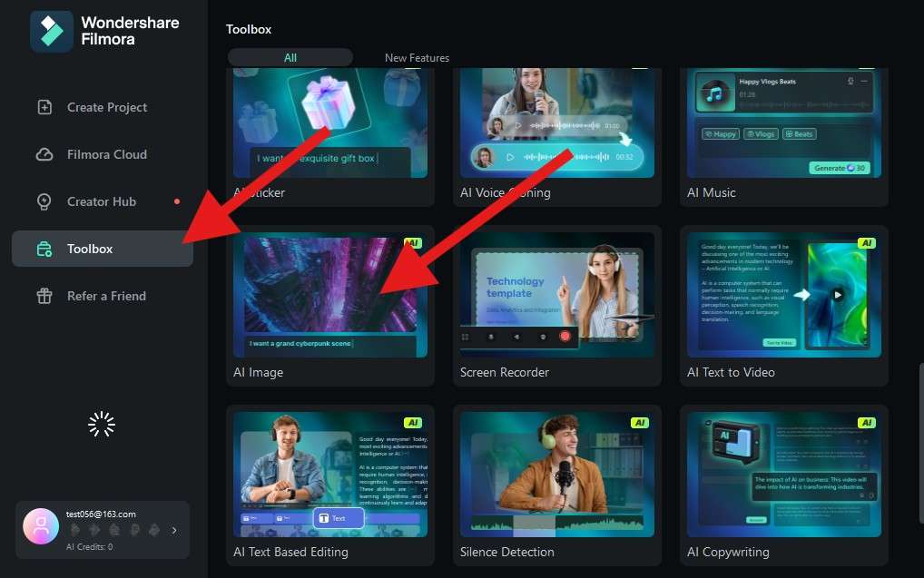Open the AI Music tool thumbnail
Image resolution: width=924 pixels, height=578 pixels.
pyautogui.click(x=783, y=122)
